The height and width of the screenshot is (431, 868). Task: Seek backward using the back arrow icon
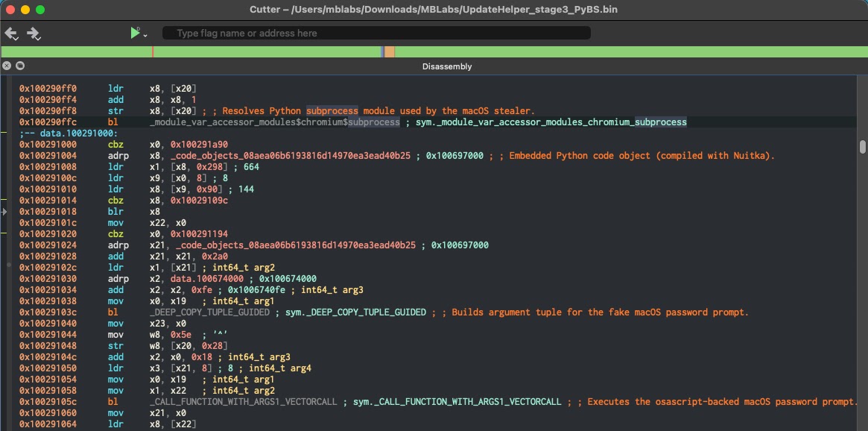10,32
